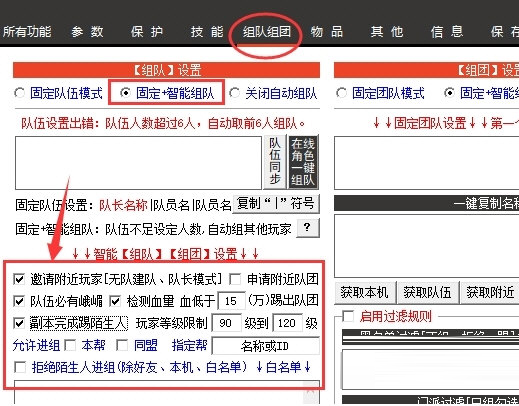Enable 拒绝陌生人进组 checkbox
The height and width of the screenshot is (406, 519).
(20, 368)
